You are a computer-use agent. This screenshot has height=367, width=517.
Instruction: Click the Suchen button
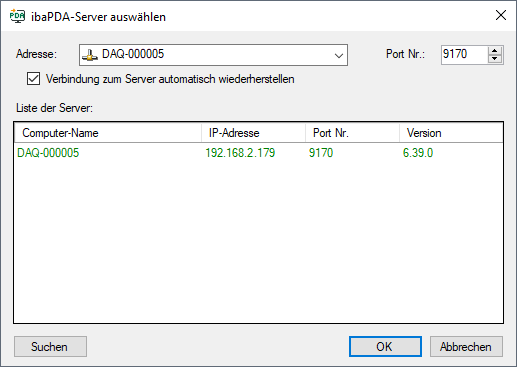click(x=50, y=347)
